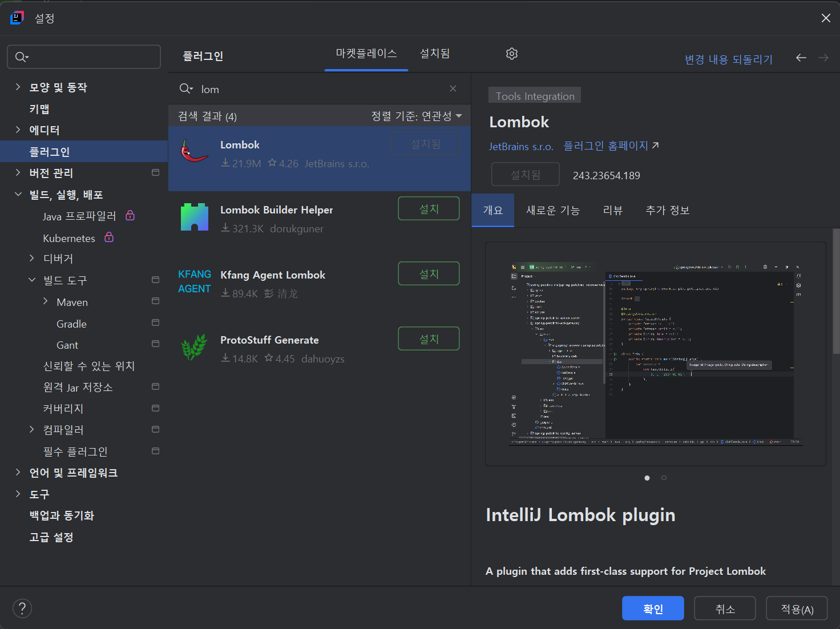Click project-level icon beside 빌드 도구
The width and height of the screenshot is (840, 629).
click(x=155, y=280)
